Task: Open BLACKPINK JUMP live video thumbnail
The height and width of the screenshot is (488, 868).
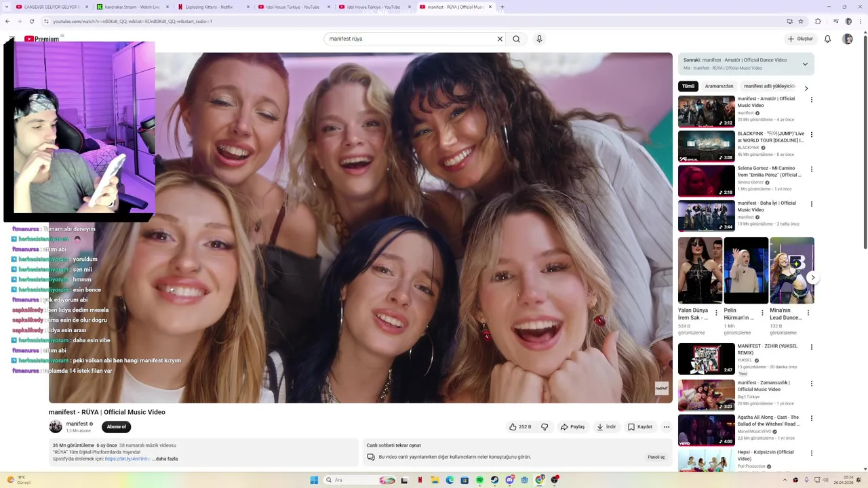Action: point(707,146)
